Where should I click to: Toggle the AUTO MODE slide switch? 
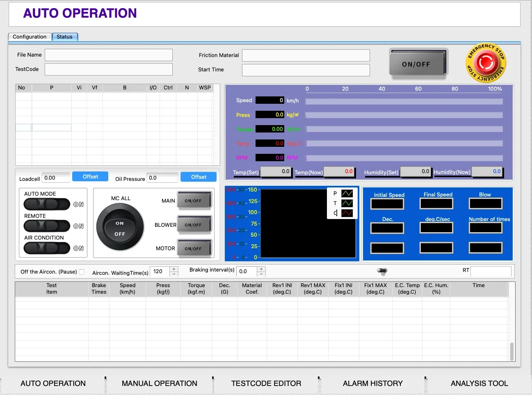pyautogui.click(x=47, y=204)
